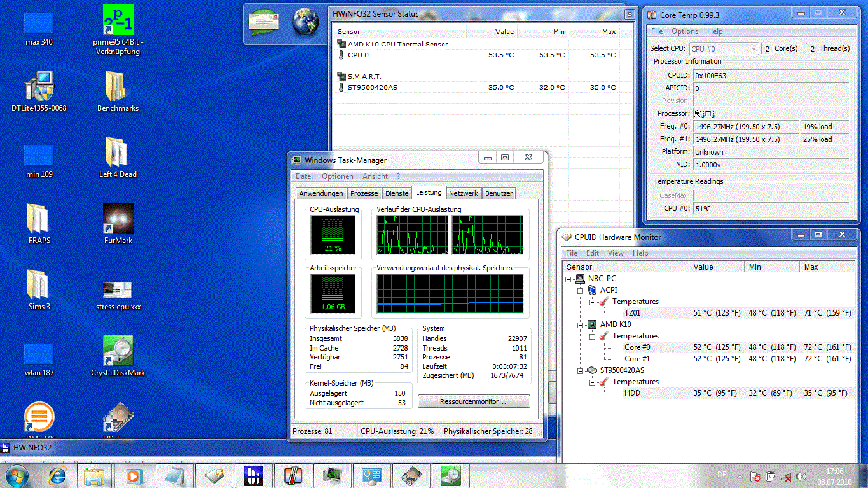Click the DE language indicator in tray
The height and width of the screenshot is (488, 868).
(x=722, y=475)
